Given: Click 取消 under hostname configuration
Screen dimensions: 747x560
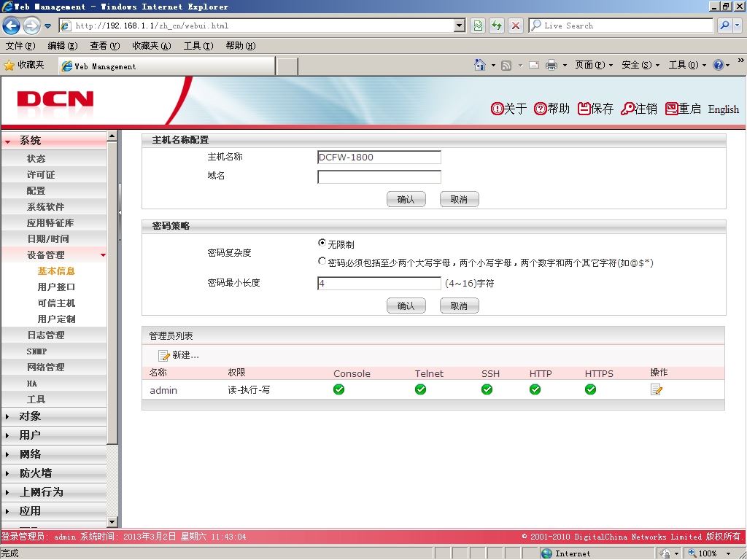Looking at the screenshot, I should [460, 199].
